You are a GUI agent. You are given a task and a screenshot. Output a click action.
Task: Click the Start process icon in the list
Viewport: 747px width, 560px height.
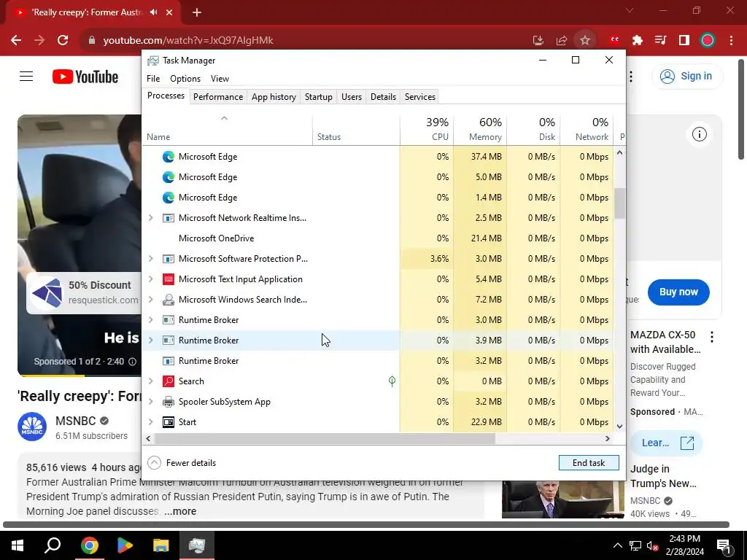[169, 422]
